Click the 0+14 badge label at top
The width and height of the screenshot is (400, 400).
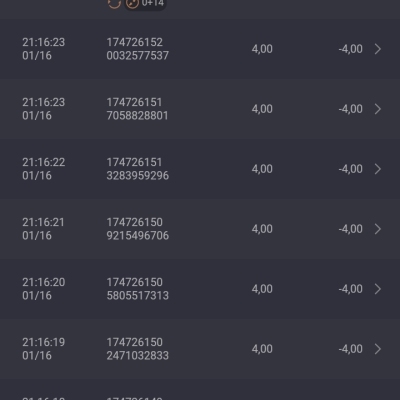click(153, 3)
